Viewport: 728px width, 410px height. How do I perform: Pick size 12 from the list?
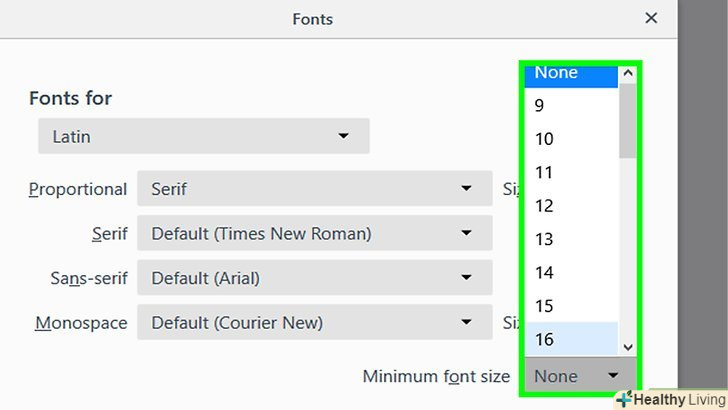tap(570, 206)
